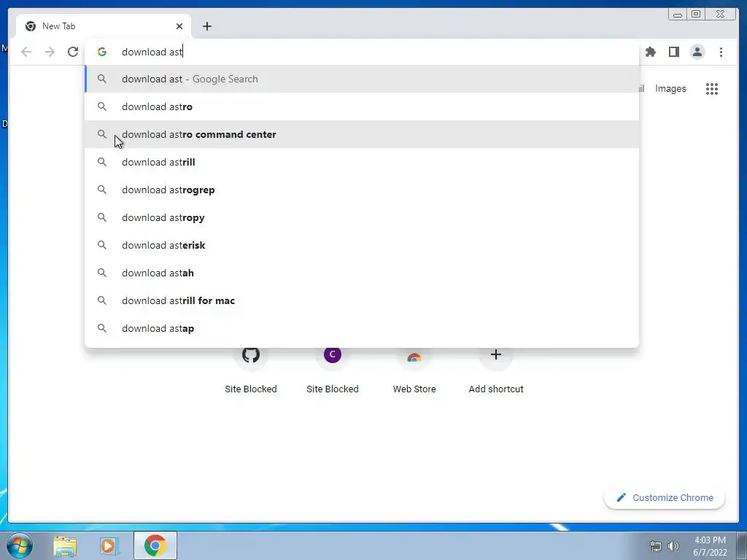Open Chrome's three-dot menu
The height and width of the screenshot is (560, 747).
721,52
